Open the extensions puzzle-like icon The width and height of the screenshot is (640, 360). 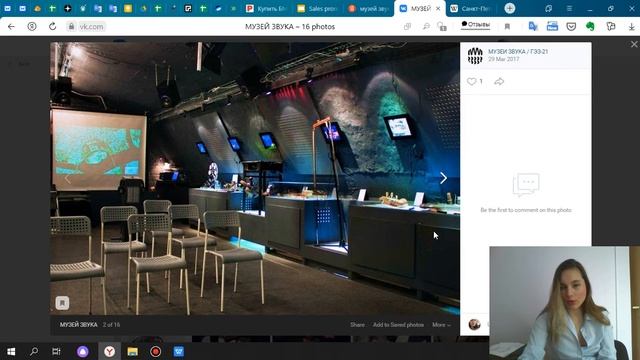point(611,27)
